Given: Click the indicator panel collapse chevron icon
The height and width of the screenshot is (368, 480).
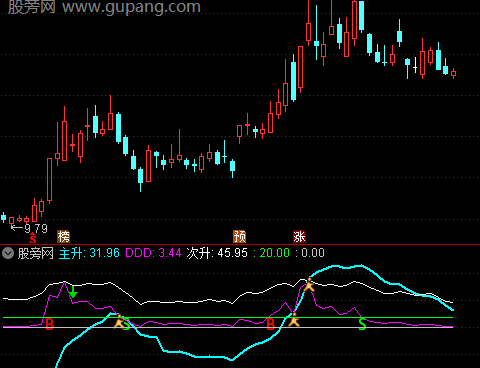Looking at the screenshot, I should coord(8,253).
